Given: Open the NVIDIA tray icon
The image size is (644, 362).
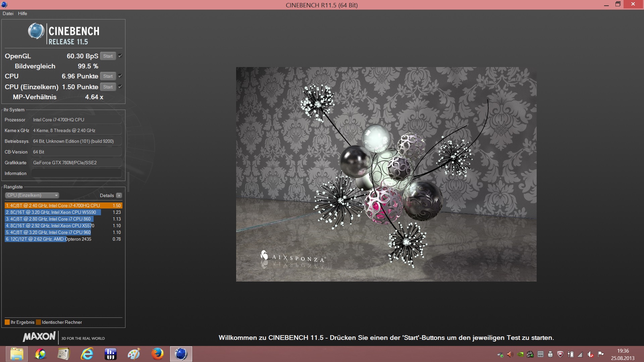Looking at the screenshot, I should [520, 354].
